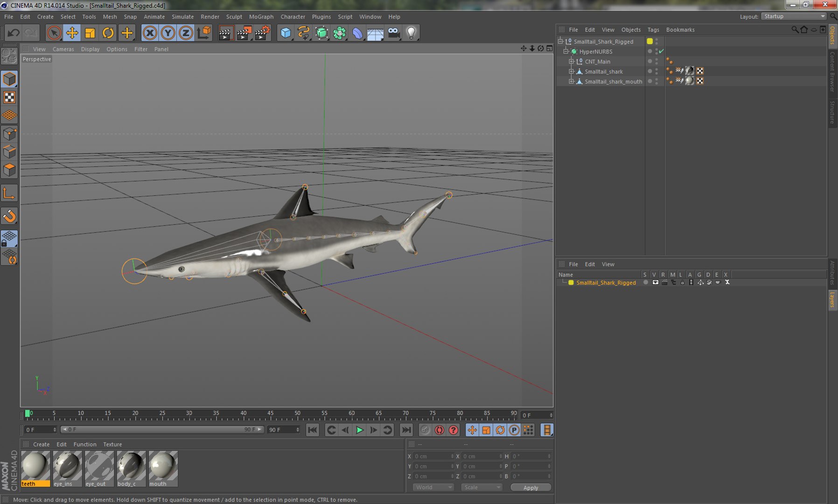Activate the Move tool in top toolbar
The width and height of the screenshot is (838, 504).
point(72,33)
